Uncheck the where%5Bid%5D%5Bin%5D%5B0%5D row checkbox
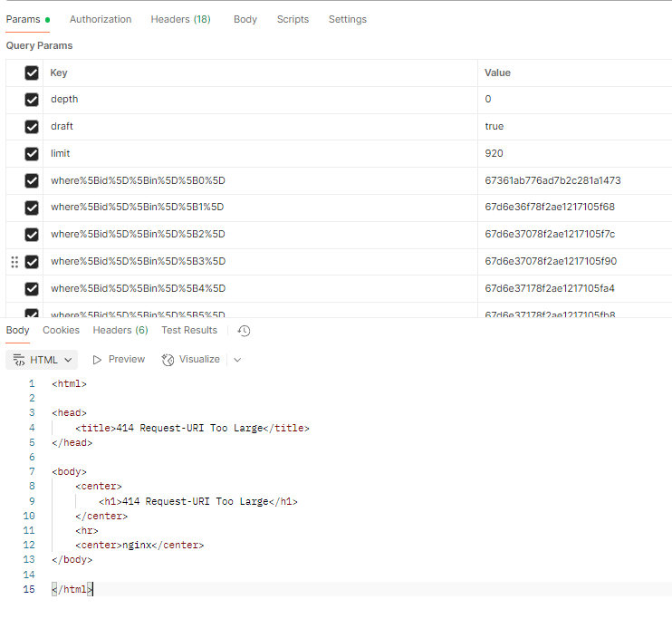Viewport: 672px width, 638px height. coord(32,181)
